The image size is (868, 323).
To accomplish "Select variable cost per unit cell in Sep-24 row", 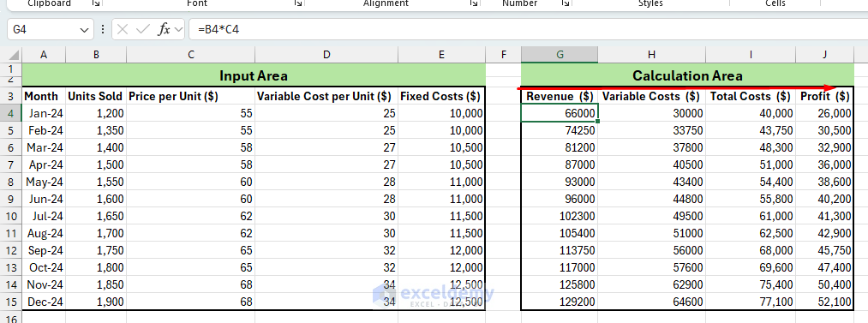I will coord(326,250).
